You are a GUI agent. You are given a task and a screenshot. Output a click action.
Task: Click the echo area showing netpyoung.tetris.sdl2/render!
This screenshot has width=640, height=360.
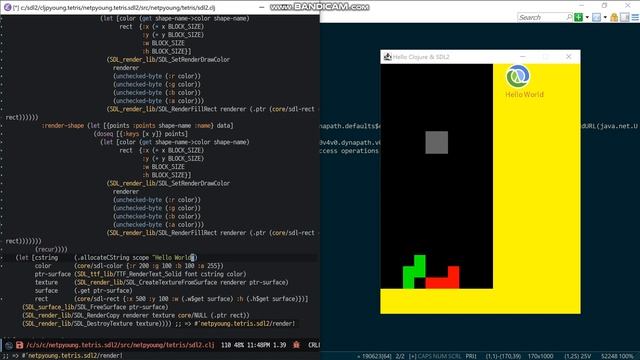pyautogui.click(x=62, y=356)
